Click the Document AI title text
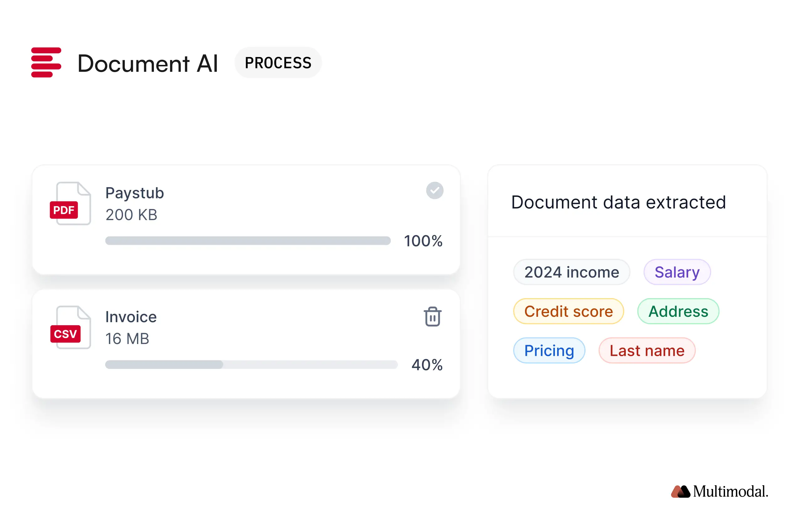The width and height of the screenshot is (799, 532). [x=147, y=63]
